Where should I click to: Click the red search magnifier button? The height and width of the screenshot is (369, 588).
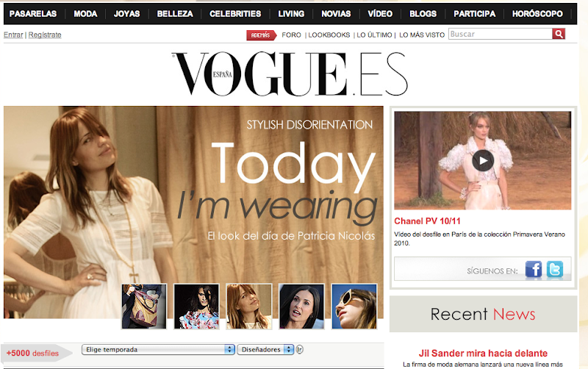(559, 34)
